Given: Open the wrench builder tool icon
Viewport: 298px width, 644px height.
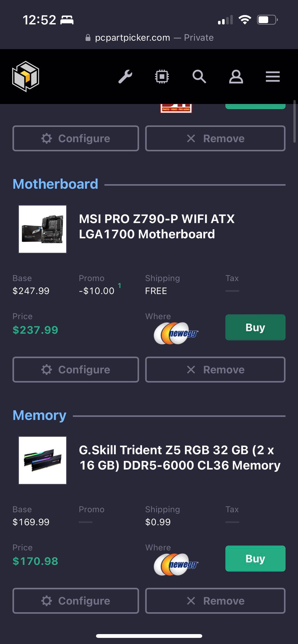Looking at the screenshot, I should click(125, 77).
